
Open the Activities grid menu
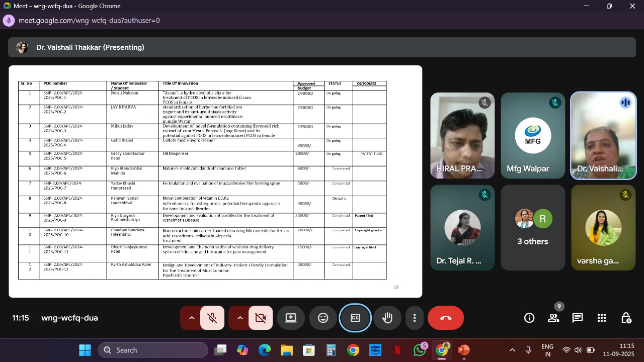coord(602,318)
